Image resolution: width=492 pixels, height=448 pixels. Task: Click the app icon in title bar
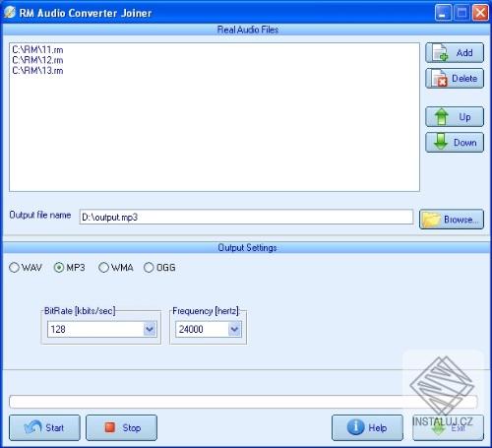pyautogui.click(x=10, y=13)
